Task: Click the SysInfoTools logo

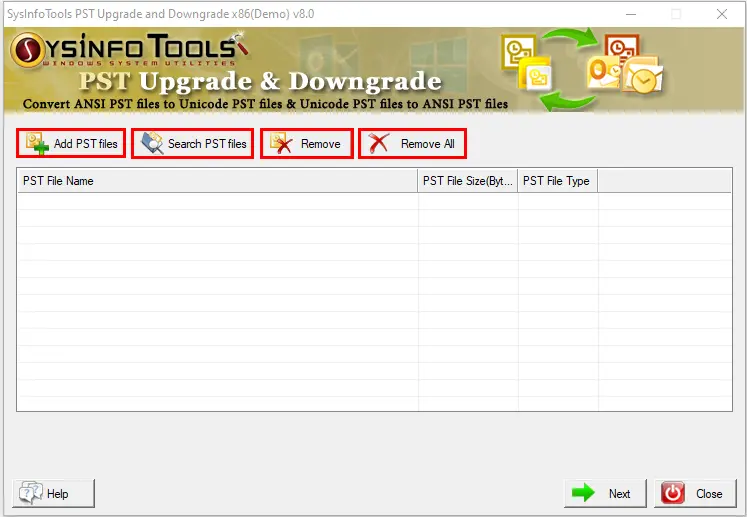Action: 129,49
